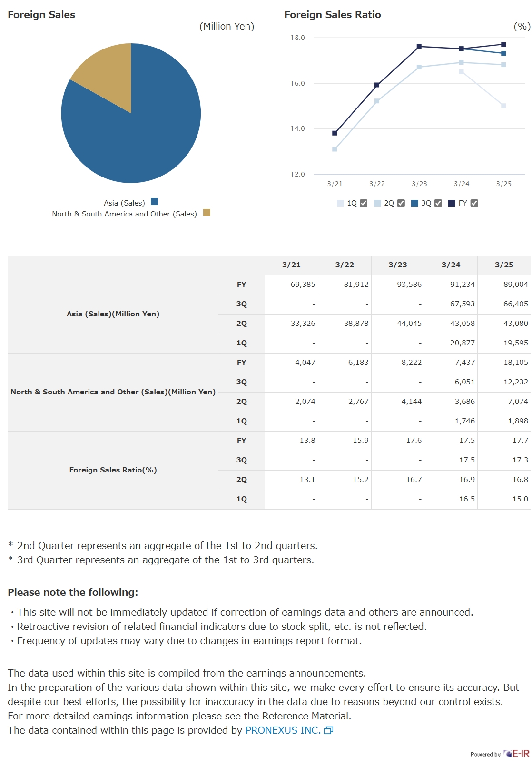532x767 pixels.
Task: Click the 3/25 column header in table
Action: [504, 265]
